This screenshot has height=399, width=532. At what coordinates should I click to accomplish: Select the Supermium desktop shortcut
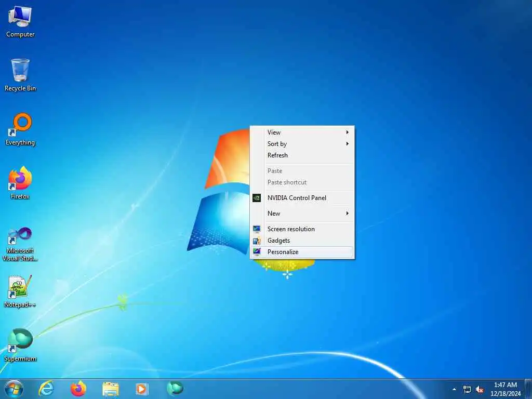click(x=20, y=345)
